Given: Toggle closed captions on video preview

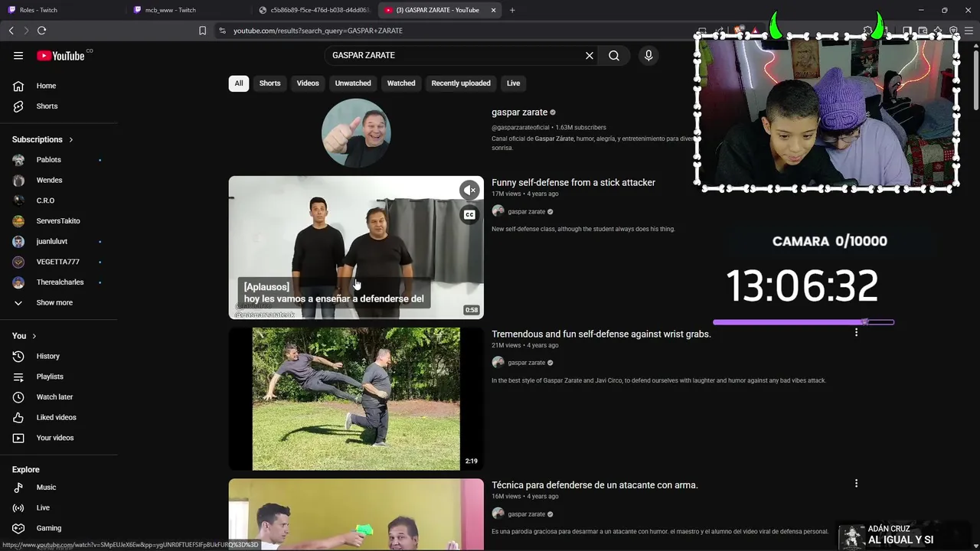Looking at the screenshot, I should click(469, 215).
